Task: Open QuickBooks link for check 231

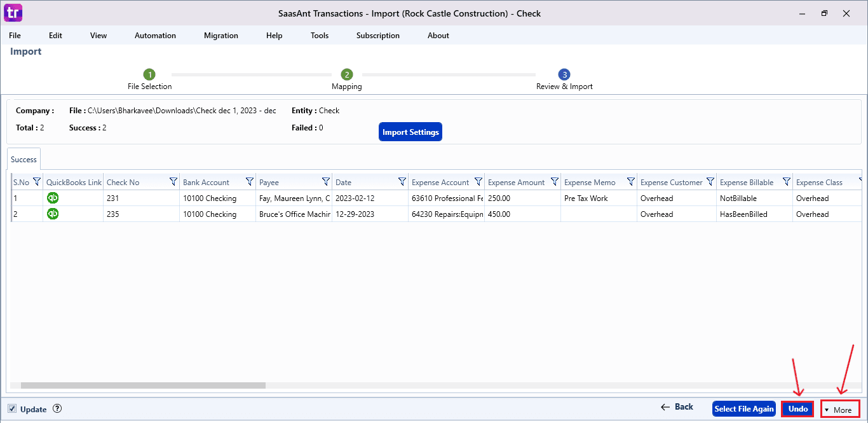Action: point(53,198)
